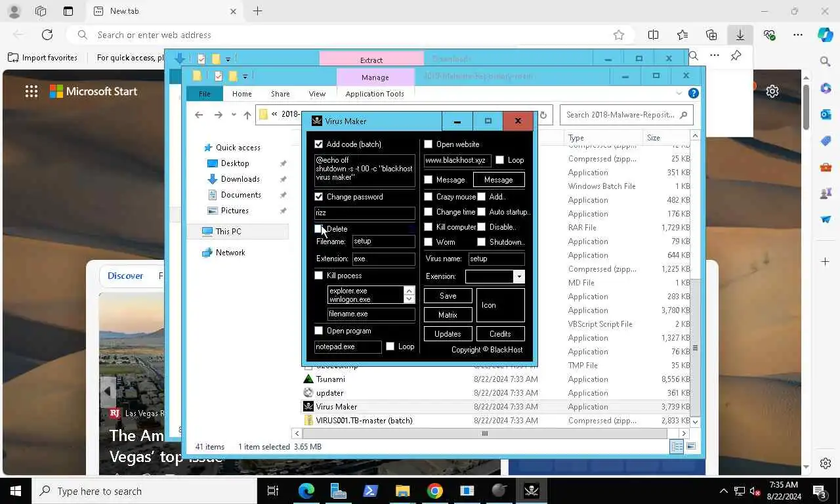Open the Credits button
Screen dimensions: 840x504
pyautogui.click(x=500, y=334)
